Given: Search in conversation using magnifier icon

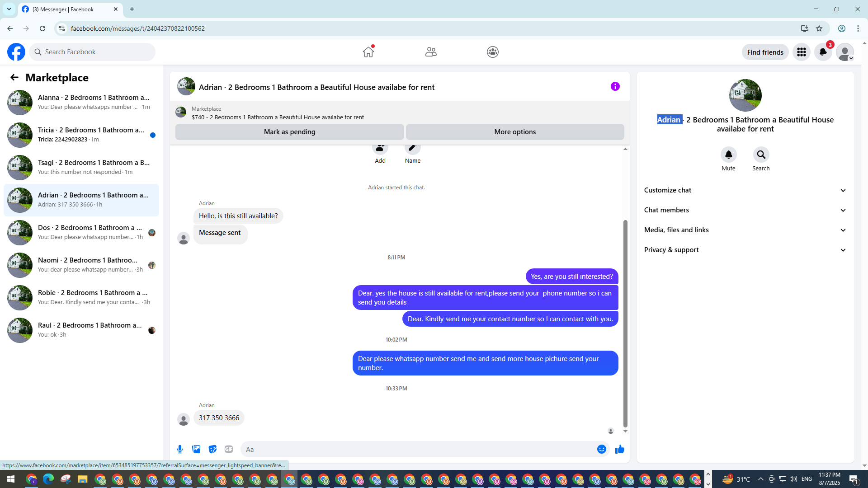Looking at the screenshot, I should [x=761, y=155].
